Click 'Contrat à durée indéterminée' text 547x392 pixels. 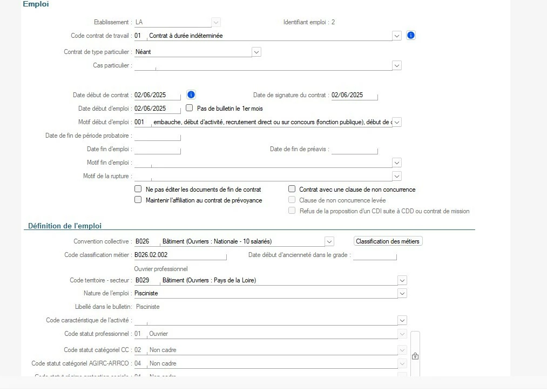click(186, 36)
